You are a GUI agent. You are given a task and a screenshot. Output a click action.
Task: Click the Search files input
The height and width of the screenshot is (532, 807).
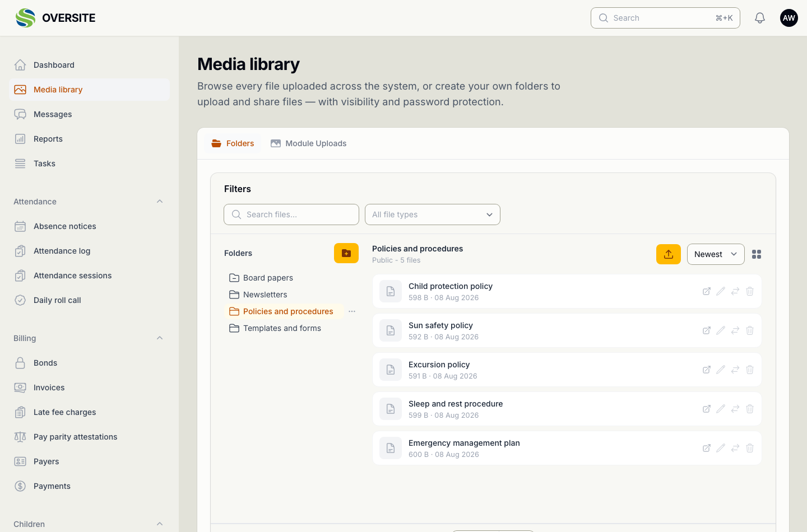coord(291,214)
